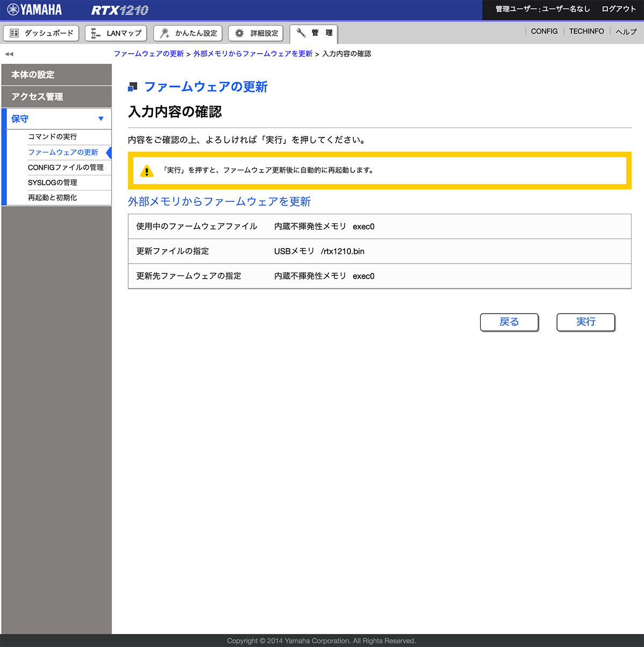This screenshot has height=647, width=644.
Task: Click 使用中のファームウェアファイル row label
Action: 197,227
